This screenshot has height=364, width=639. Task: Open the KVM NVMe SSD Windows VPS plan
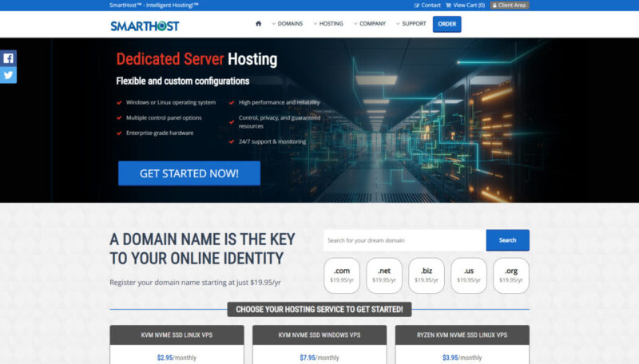[319, 334]
